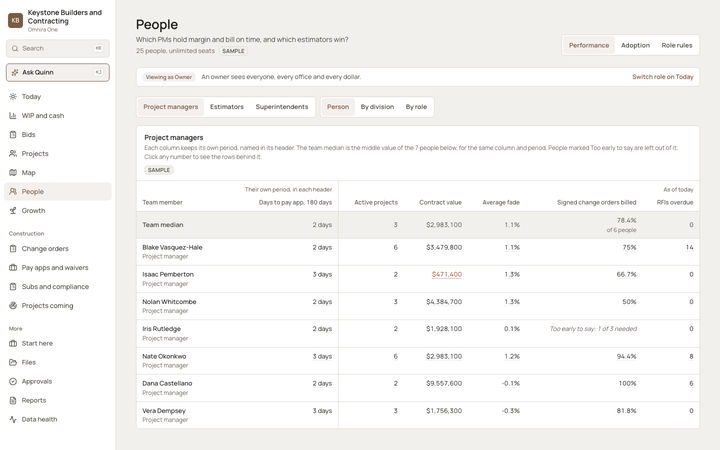Group the table By division
This screenshot has width=720, height=450.
pyautogui.click(x=377, y=107)
